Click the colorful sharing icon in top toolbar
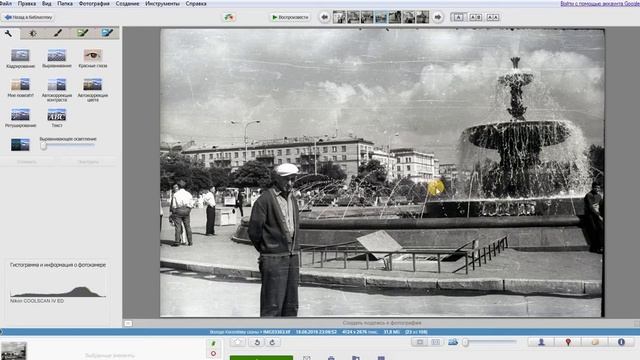The image size is (640, 360). [229, 18]
